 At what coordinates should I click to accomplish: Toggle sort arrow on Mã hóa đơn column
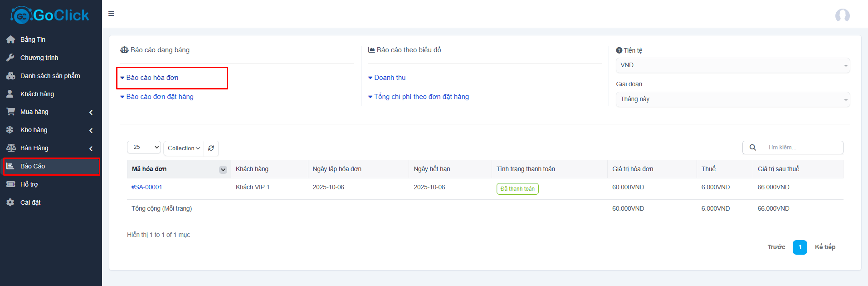[x=223, y=169]
